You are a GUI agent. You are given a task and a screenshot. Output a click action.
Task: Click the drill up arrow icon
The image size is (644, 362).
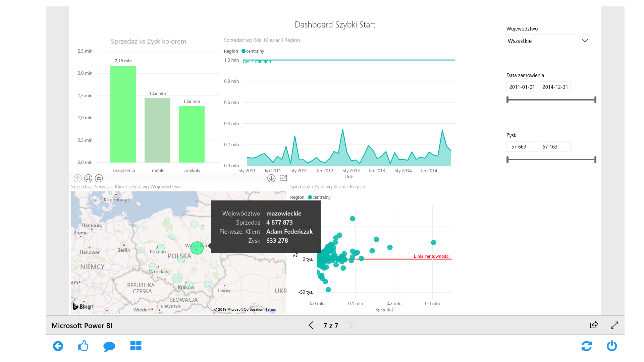point(77,178)
